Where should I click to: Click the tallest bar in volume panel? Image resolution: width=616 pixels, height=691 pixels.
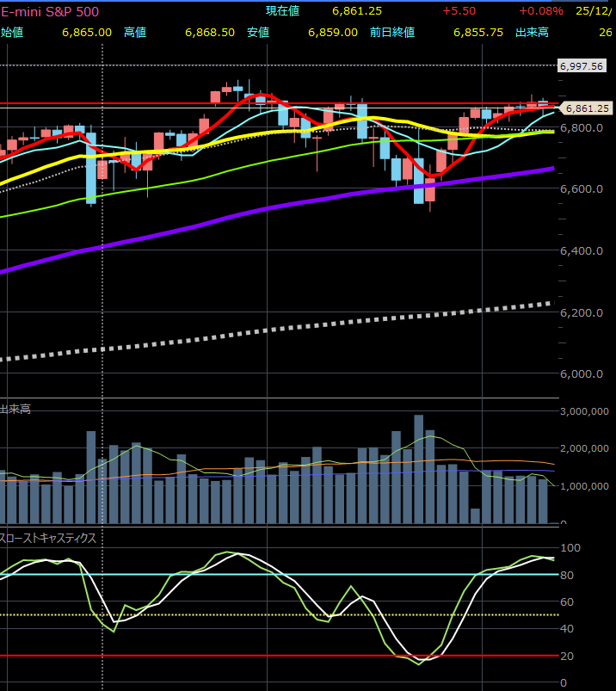click(418, 469)
